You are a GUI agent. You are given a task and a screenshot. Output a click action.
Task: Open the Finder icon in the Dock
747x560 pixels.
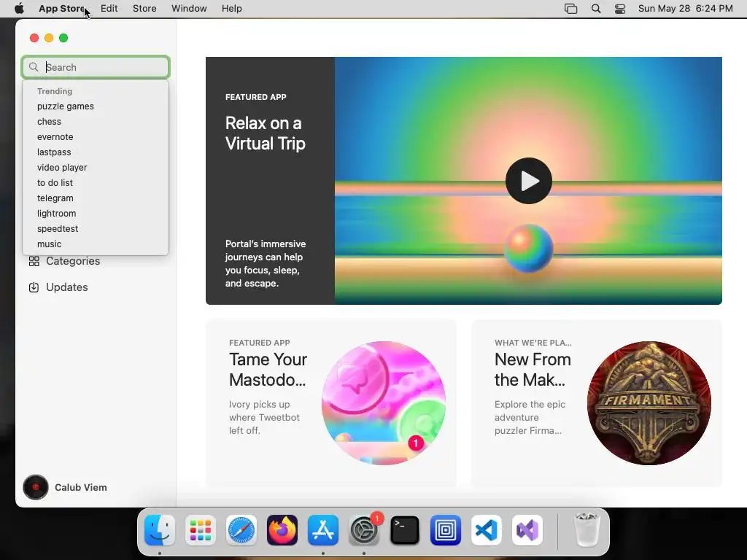coord(160,530)
